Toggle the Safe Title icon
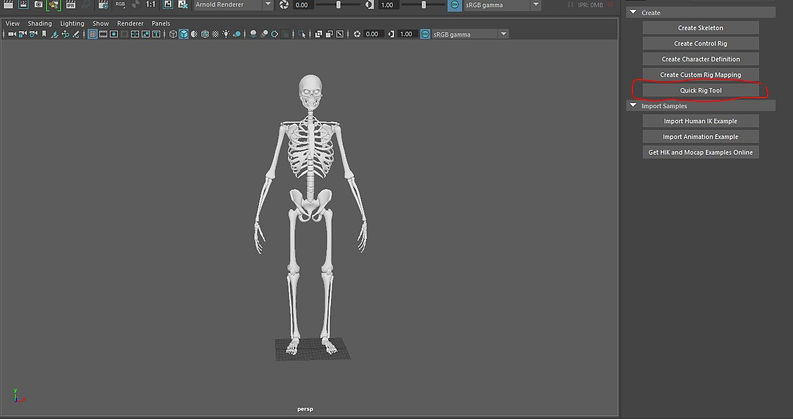The image size is (793, 419). (156, 34)
